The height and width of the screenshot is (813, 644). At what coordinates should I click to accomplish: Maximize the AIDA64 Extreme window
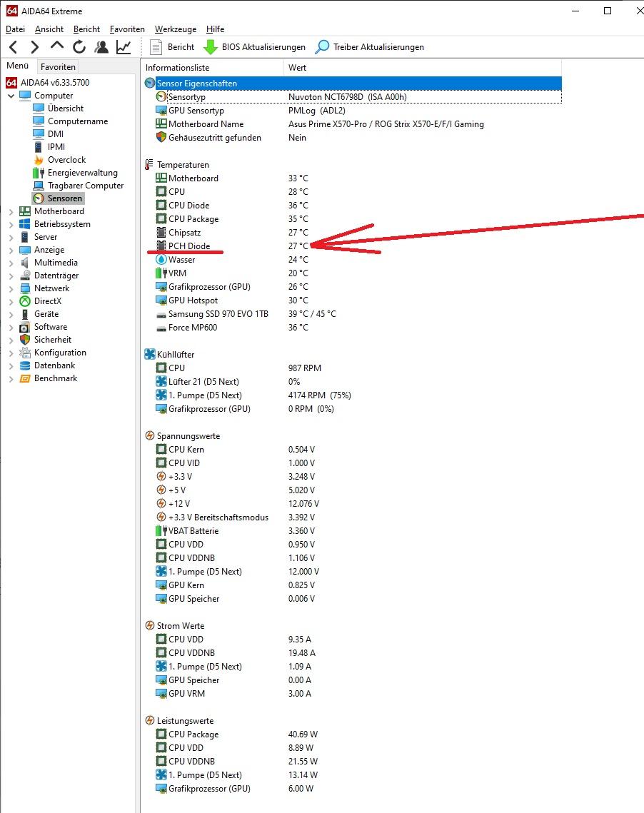608,11
